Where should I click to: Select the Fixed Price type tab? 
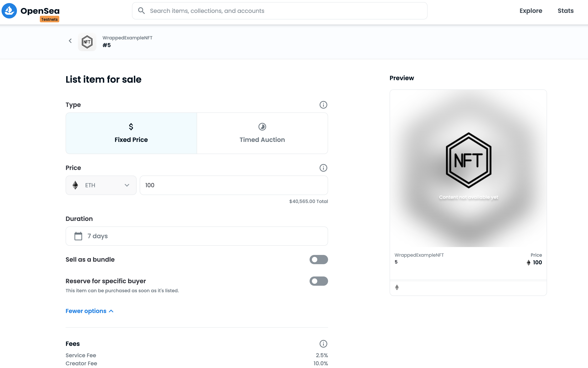click(131, 133)
